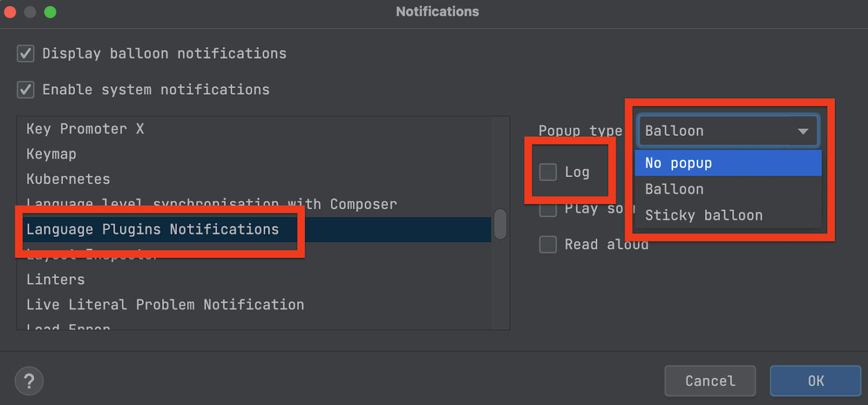The width and height of the screenshot is (868, 405).
Task: Toggle the Play sound checkbox
Action: (x=548, y=210)
